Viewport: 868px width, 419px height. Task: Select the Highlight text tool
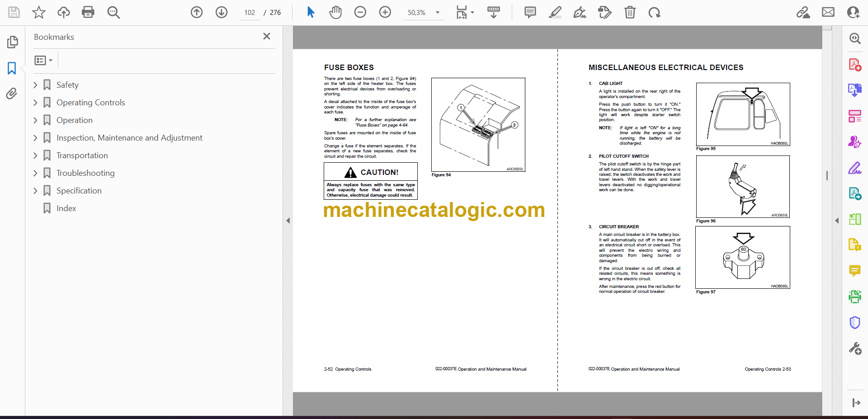[x=555, y=12]
